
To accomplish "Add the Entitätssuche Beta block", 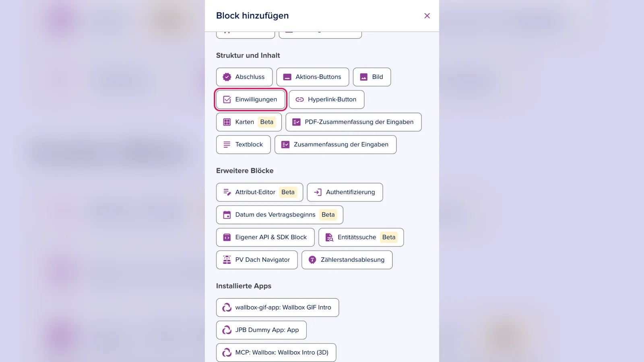I will [x=361, y=237].
